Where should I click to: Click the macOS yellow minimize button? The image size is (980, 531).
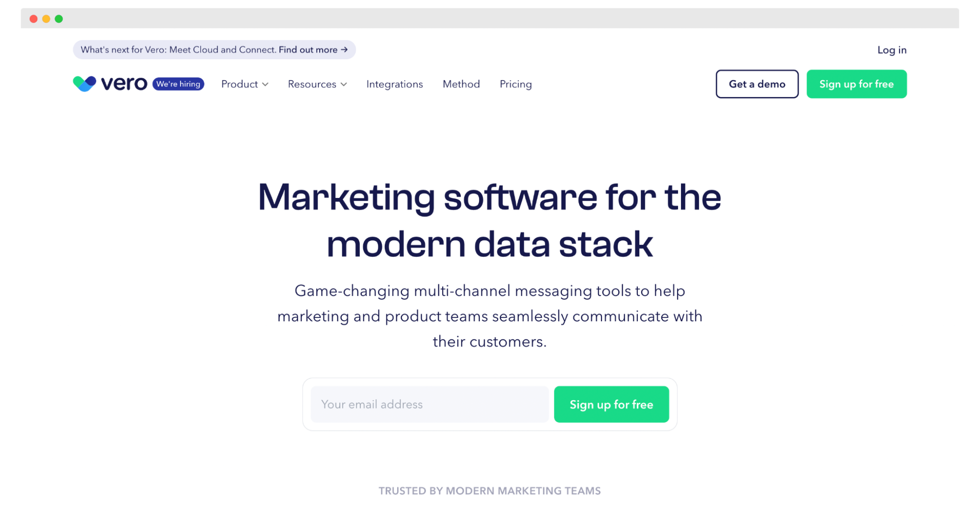tap(47, 19)
